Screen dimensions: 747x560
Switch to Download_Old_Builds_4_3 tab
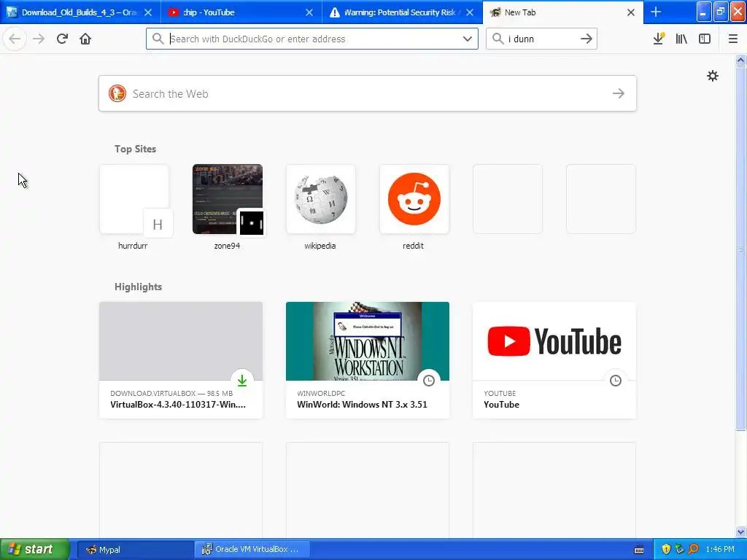click(80, 12)
